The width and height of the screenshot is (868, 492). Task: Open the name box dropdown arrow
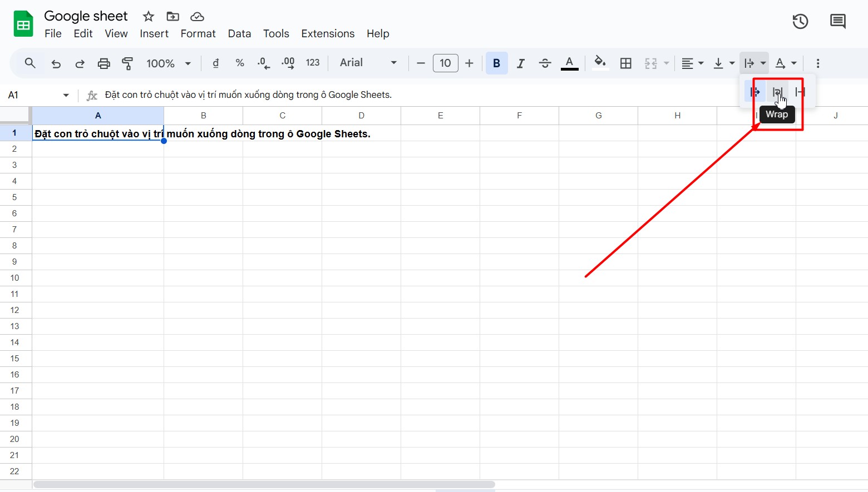[66, 95]
